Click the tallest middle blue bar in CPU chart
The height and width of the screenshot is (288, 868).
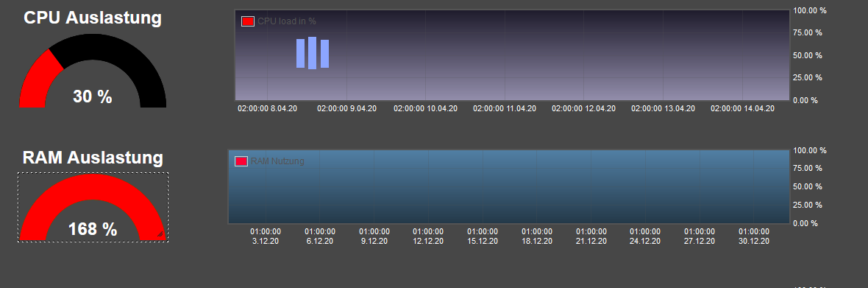tap(312, 53)
